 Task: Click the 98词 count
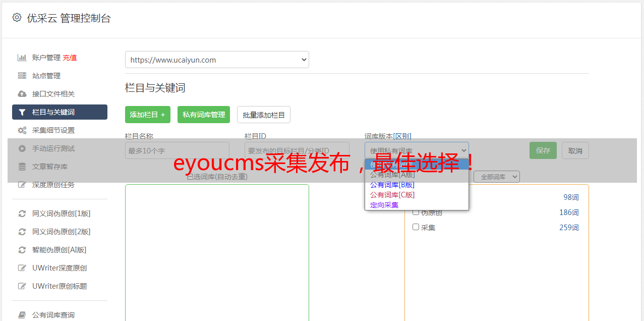(x=571, y=197)
